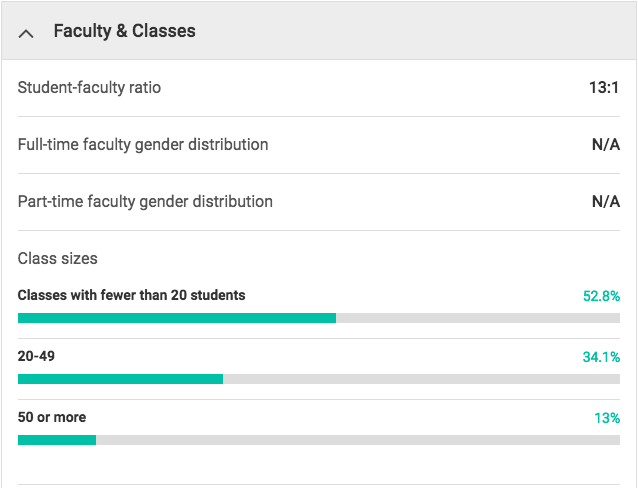This screenshot has width=638, height=488.
Task: Click the green 50 or more progress bar
Action: tap(57, 440)
